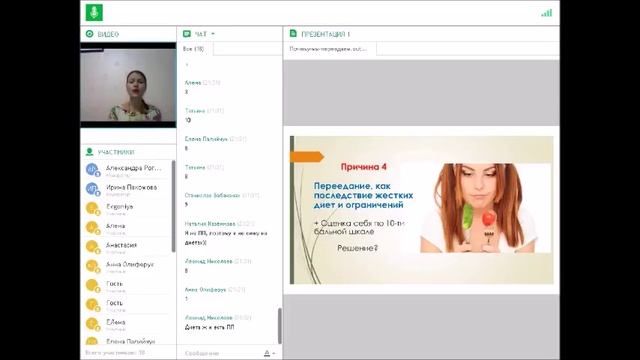Click the Презентация 1 document icon
The height and width of the screenshot is (360, 640).
pyautogui.click(x=293, y=33)
